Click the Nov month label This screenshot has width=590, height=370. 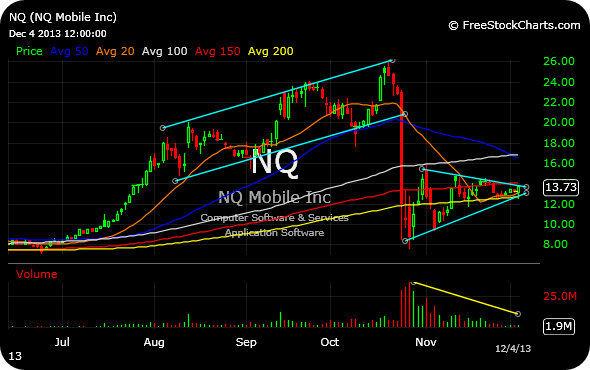[426, 342]
